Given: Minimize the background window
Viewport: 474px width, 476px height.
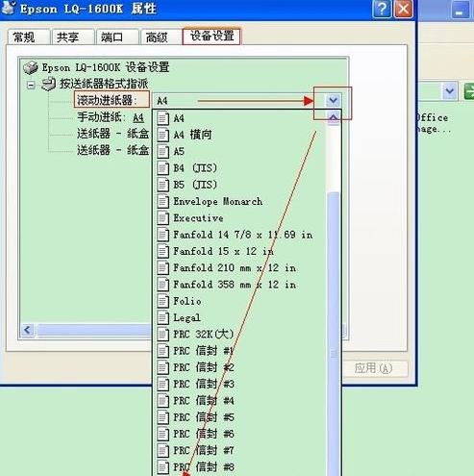Looking at the screenshot, I should (460, 11).
